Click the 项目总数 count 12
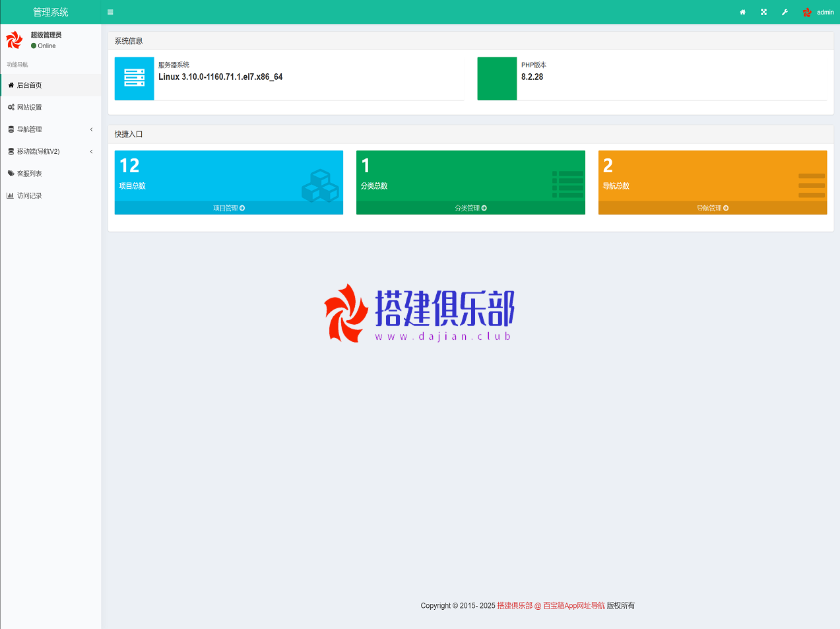Image resolution: width=840 pixels, height=629 pixels. click(129, 166)
